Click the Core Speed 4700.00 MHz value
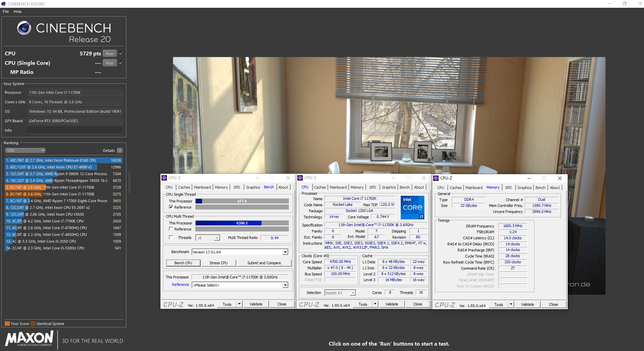 pyautogui.click(x=340, y=262)
